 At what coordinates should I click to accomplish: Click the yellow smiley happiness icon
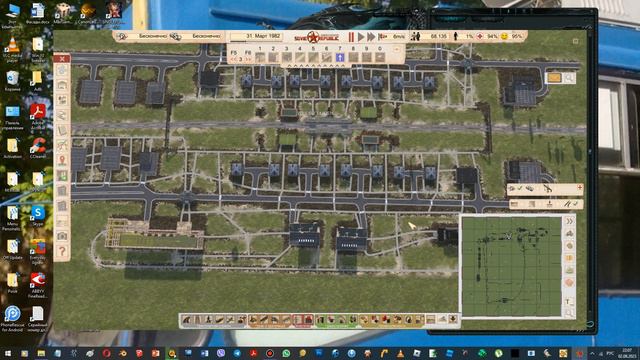(x=504, y=36)
